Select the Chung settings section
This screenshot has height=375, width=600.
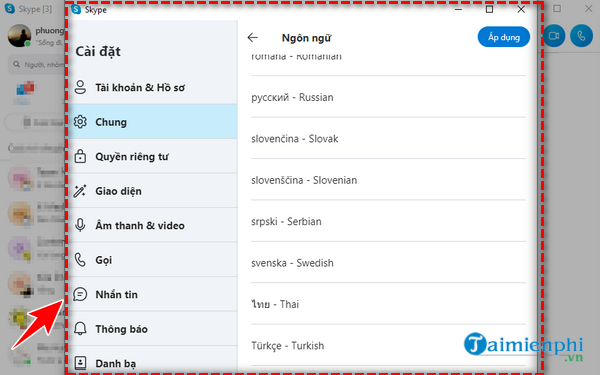[153, 122]
